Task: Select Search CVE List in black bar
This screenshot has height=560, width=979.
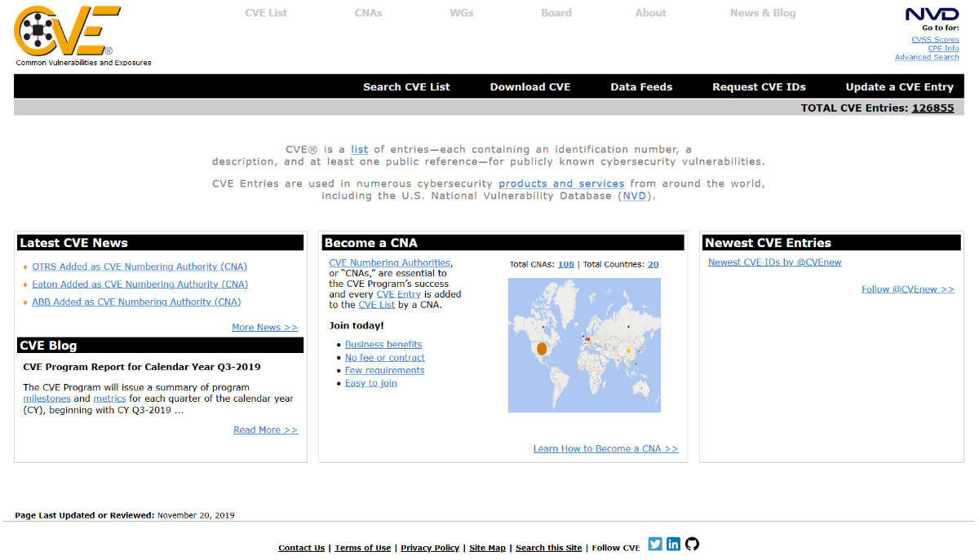Action: (406, 87)
